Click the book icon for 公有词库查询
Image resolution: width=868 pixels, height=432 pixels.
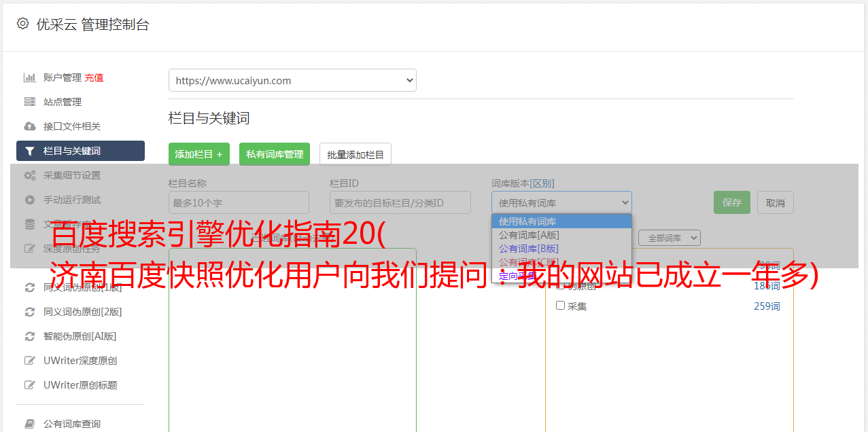tap(29, 424)
